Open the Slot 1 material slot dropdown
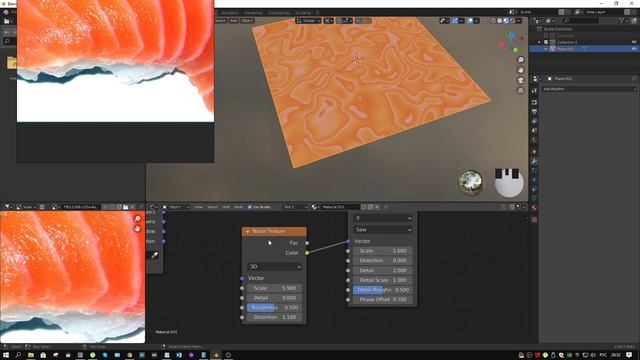 [296, 207]
